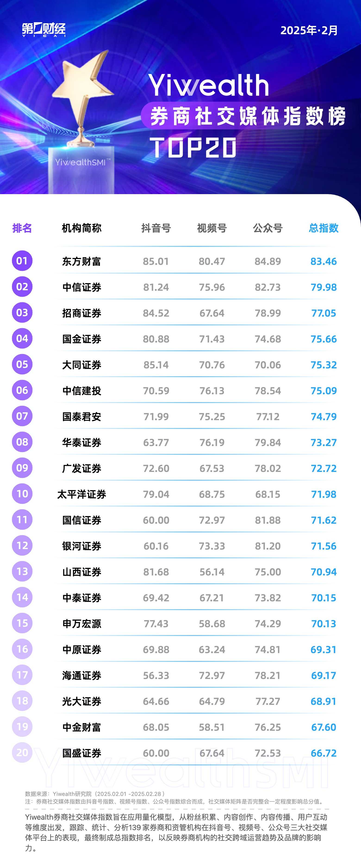Click the 公众号 column header
This screenshot has width=361, height=868.
point(268,228)
